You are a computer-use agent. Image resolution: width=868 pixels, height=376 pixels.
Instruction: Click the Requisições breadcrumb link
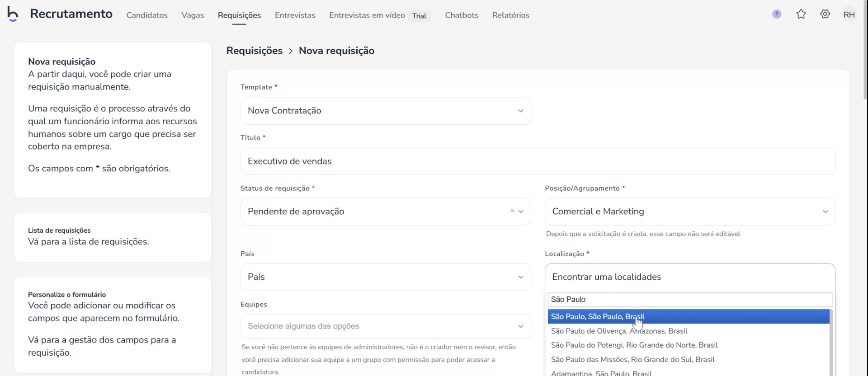point(254,51)
